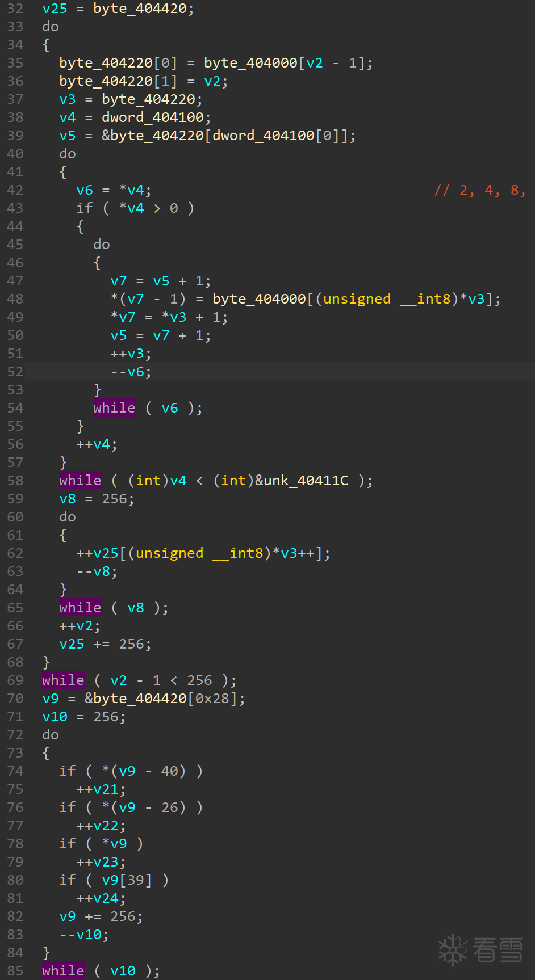Click the code 'v4 = dword_404100;'
Screen dimensions: 535x980
(135, 117)
